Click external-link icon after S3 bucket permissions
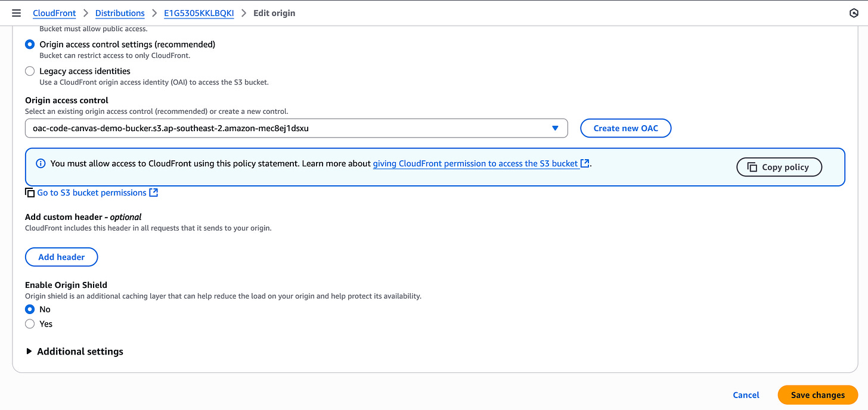This screenshot has width=868, height=410. pos(154,192)
